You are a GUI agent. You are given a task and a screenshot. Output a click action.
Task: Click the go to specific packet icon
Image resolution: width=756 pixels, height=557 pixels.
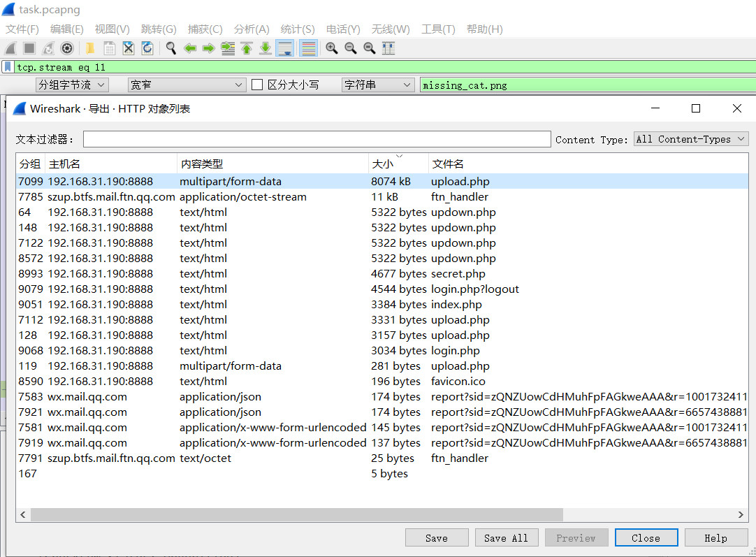point(228,48)
